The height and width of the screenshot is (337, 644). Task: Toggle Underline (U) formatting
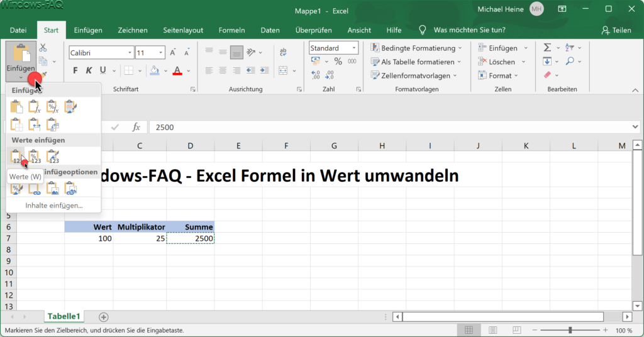[103, 70]
